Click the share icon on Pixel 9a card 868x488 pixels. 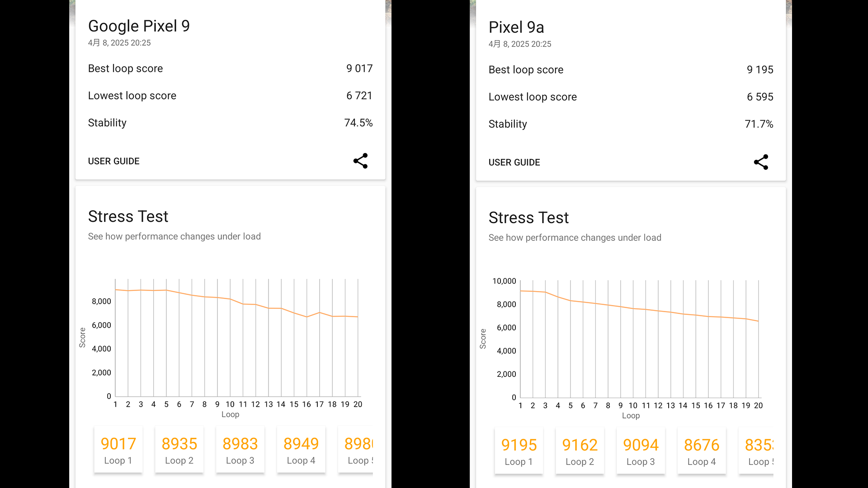(761, 162)
